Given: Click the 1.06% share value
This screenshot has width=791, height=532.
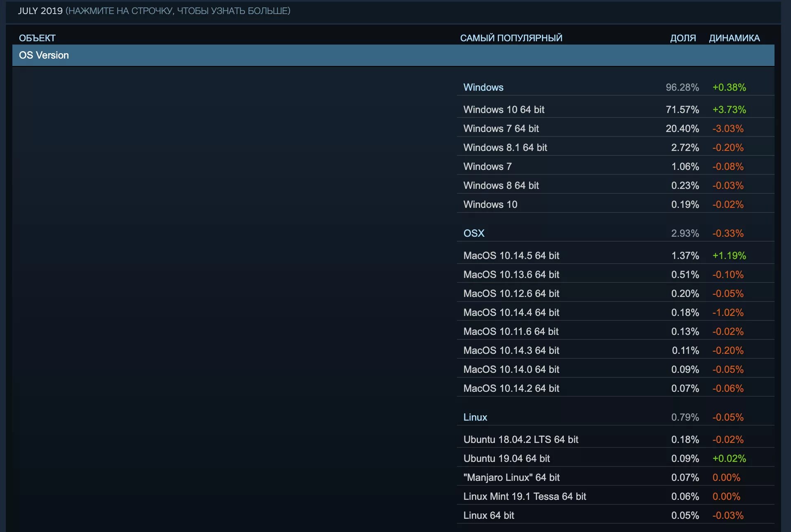Looking at the screenshot, I should pos(685,167).
